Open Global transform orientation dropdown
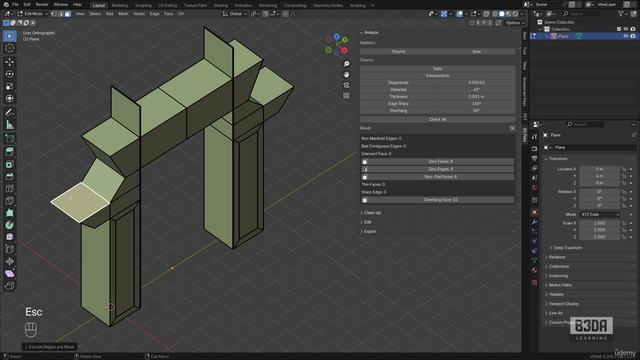The image size is (640, 360). point(235,14)
